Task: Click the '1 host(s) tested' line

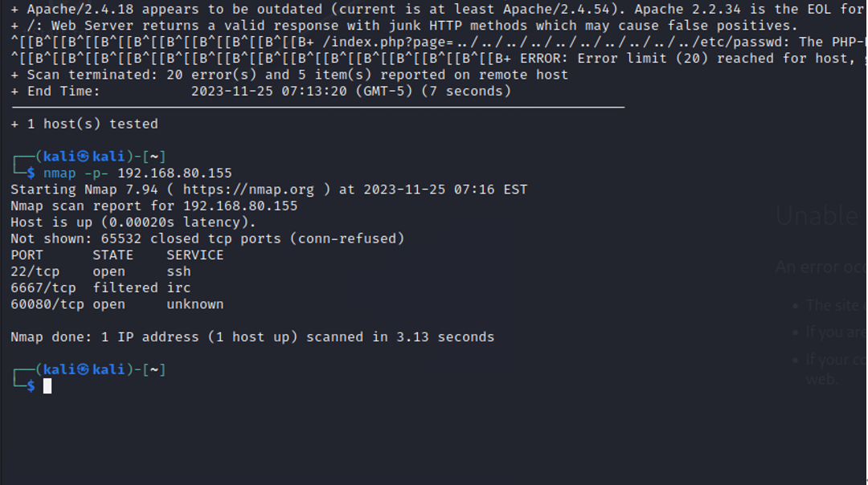Action: coord(84,124)
